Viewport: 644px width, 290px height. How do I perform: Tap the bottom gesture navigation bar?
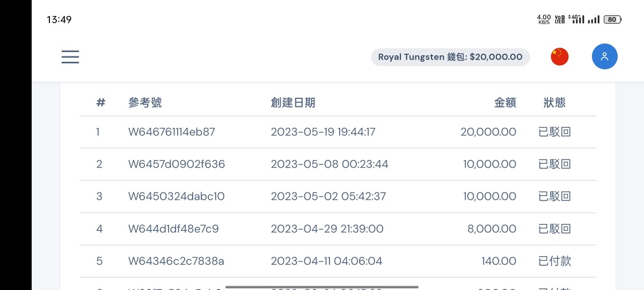(322, 287)
